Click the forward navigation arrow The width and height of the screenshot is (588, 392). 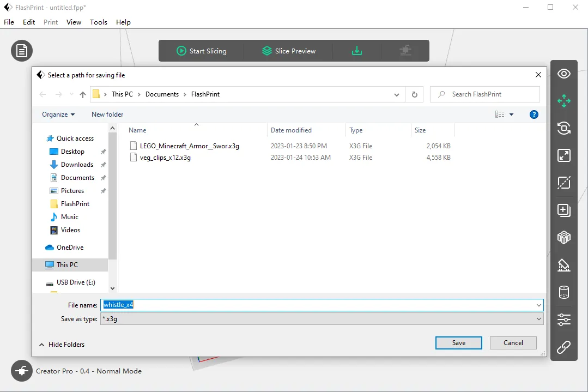[58, 94]
